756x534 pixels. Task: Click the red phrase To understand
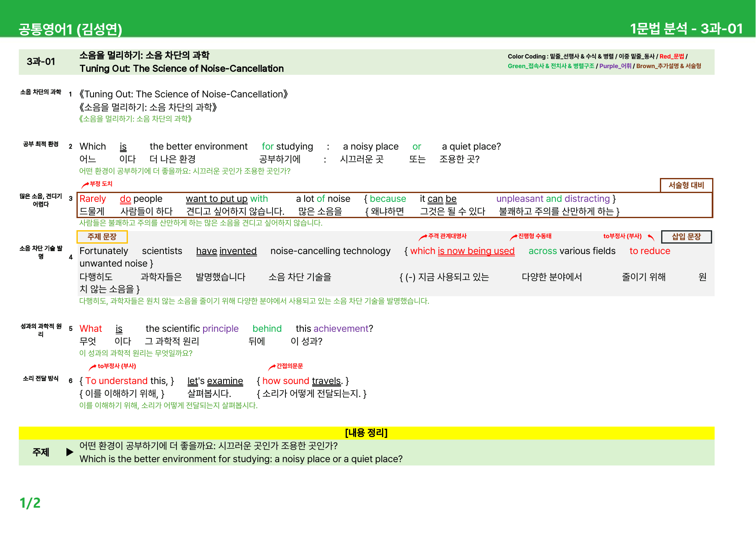point(116,381)
